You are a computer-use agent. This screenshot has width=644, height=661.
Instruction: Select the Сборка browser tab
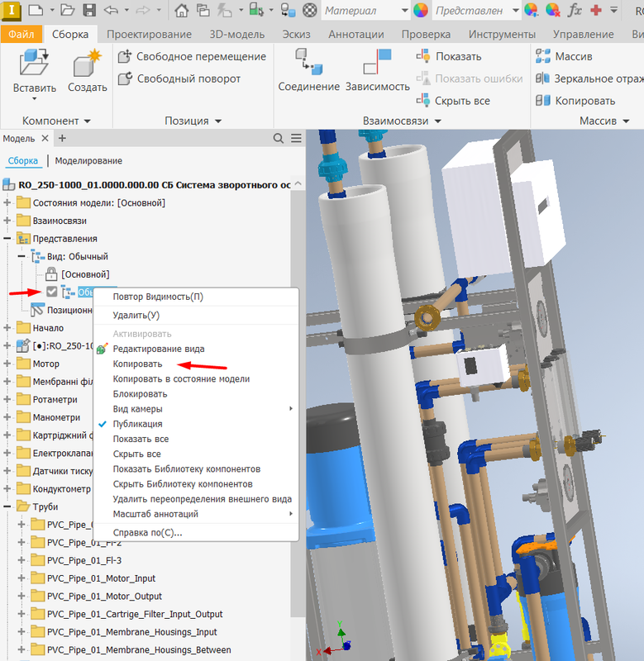(x=23, y=160)
